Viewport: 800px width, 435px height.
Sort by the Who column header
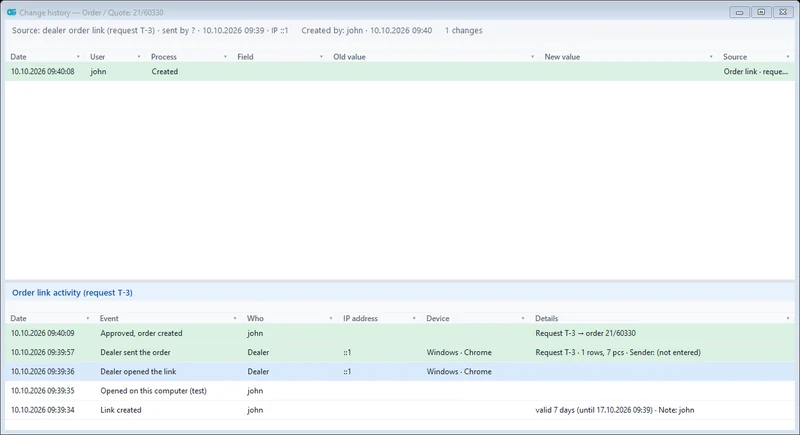click(255, 319)
